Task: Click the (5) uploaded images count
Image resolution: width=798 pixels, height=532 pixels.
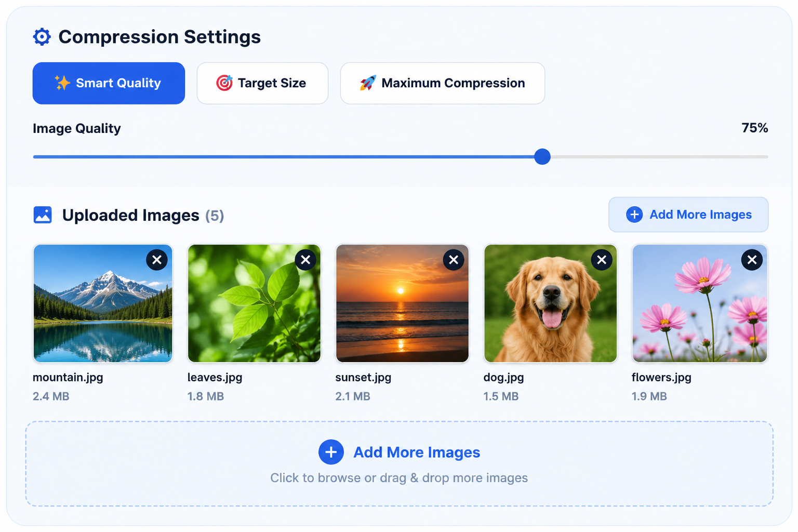Action: pyautogui.click(x=215, y=216)
